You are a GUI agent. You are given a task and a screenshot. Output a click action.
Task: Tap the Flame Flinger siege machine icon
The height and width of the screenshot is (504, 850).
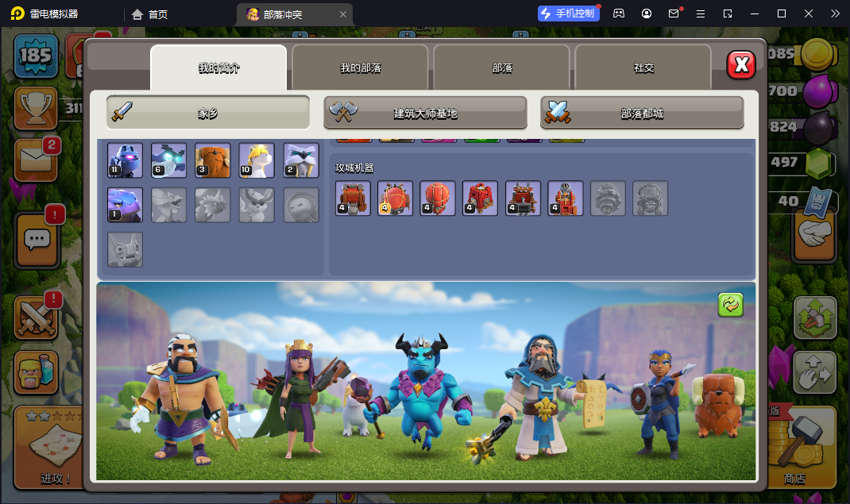click(566, 198)
